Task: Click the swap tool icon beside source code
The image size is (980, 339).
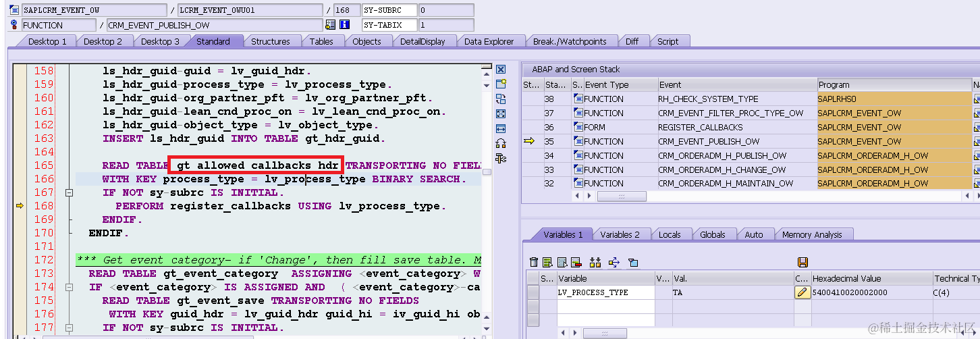Action: [501, 99]
